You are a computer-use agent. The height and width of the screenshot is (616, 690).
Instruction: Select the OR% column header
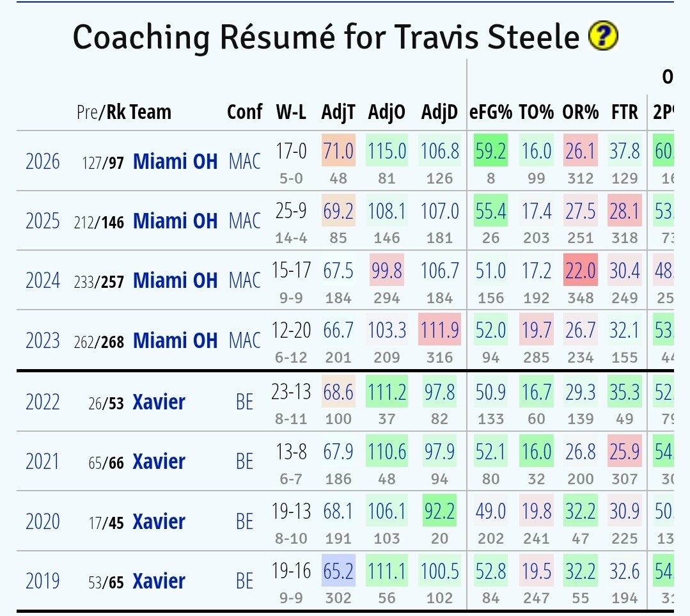(580, 112)
